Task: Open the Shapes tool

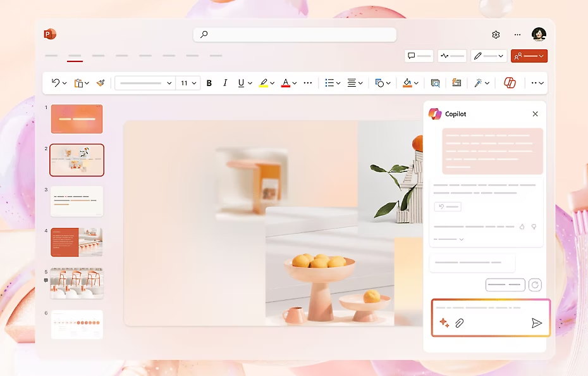Action: pyautogui.click(x=379, y=83)
